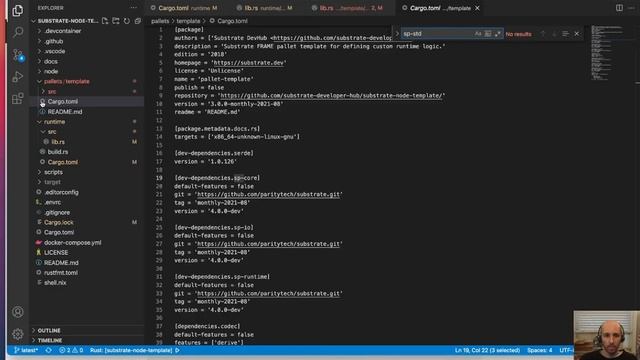Screen dimensions: 640x360
Task: Open the Accounts menu icon
Action: pyautogui.click(x=18, y=312)
